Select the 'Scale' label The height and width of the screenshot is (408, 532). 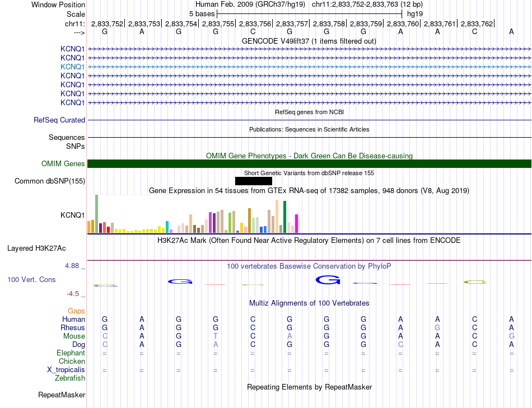coord(76,14)
